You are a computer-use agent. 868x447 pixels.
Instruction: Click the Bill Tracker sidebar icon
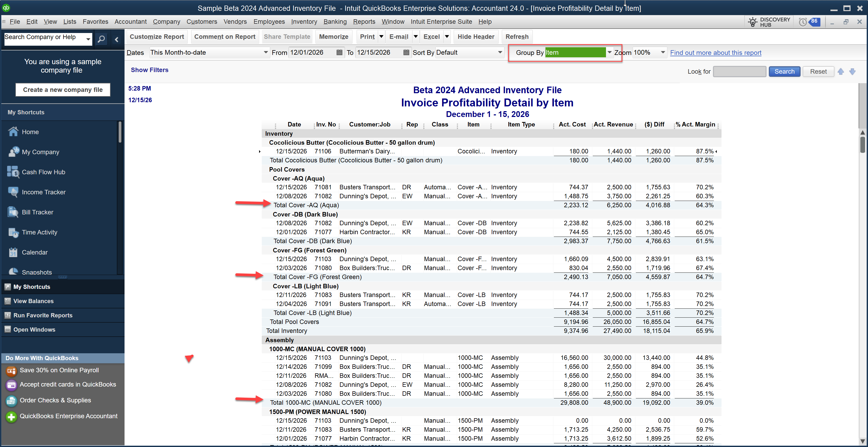tap(13, 212)
